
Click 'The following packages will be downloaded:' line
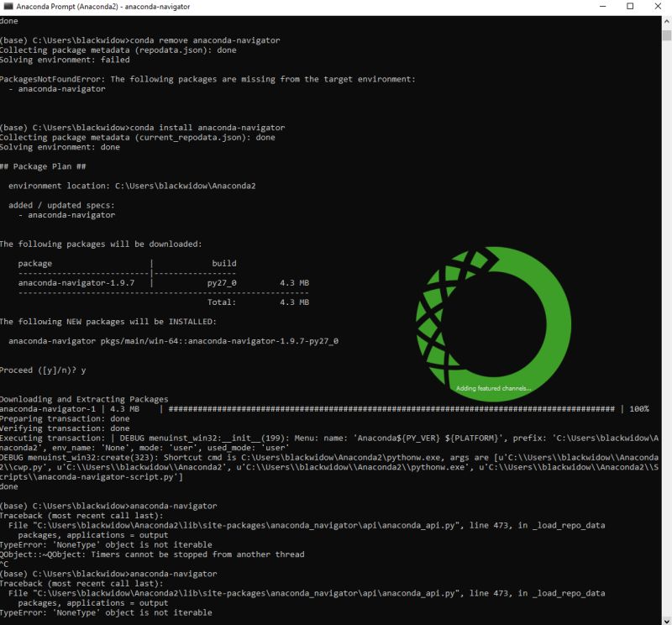(x=101, y=244)
